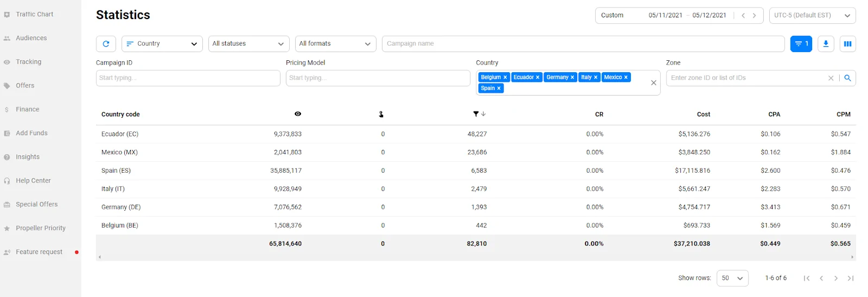Open the UTC-5 timezone dropdown
The height and width of the screenshot is (297, 868).
pos(812,16)
